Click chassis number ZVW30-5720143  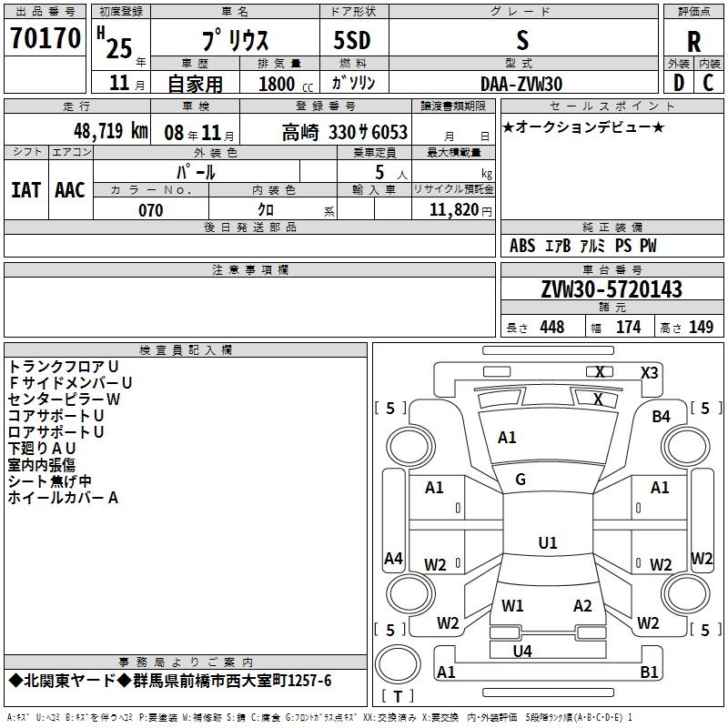pyautogui.click(x=611, y=289)
